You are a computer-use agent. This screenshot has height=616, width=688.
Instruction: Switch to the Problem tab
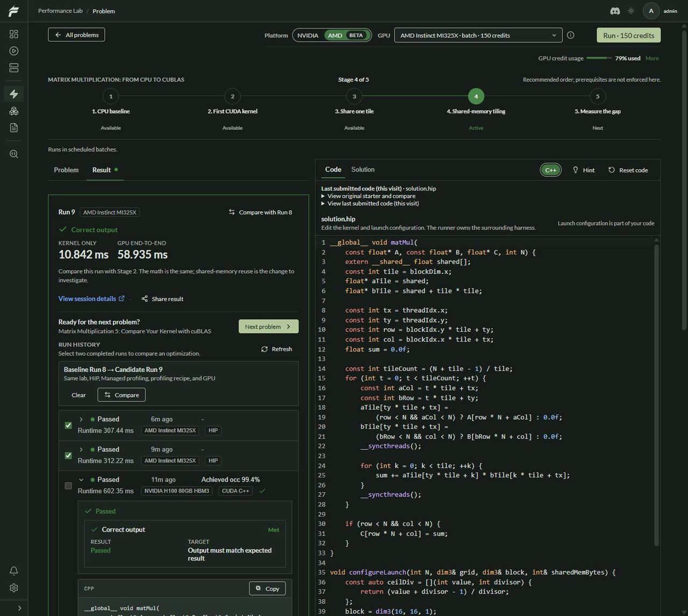(x=66, y=170)
